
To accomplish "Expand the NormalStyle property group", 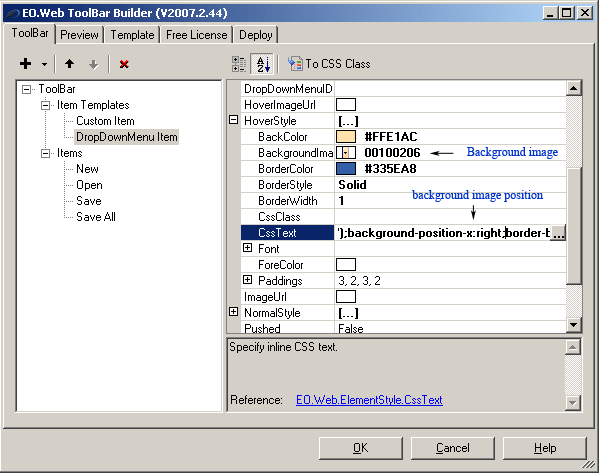I will tap(233, 312).
